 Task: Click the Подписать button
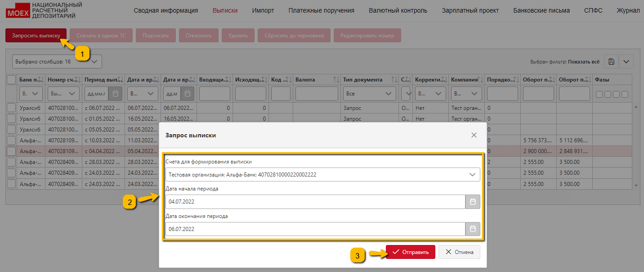156,36
